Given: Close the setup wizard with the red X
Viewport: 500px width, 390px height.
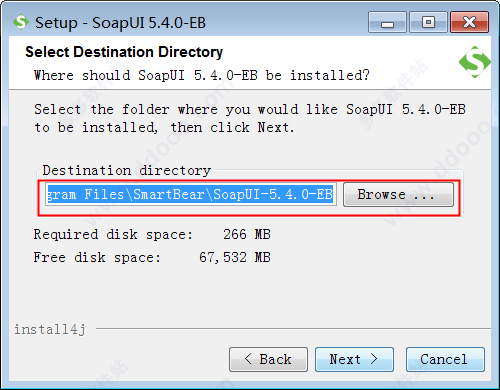Looking at the screenshot, I should (470, 22).
